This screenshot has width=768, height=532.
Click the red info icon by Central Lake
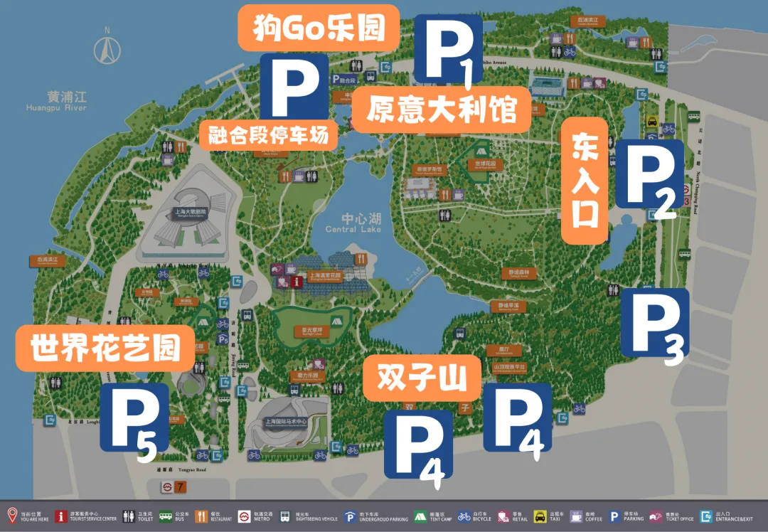click(x=298, y=282)
